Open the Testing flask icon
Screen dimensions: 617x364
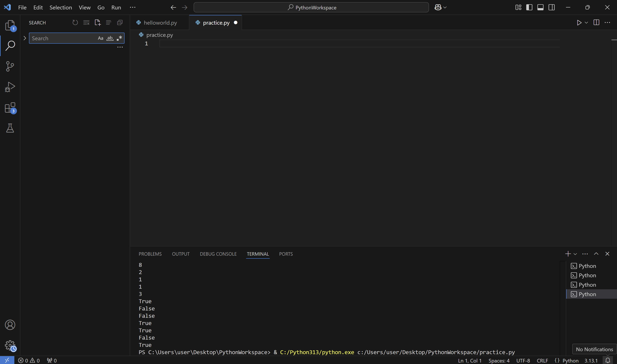click(x=10, y=128)
